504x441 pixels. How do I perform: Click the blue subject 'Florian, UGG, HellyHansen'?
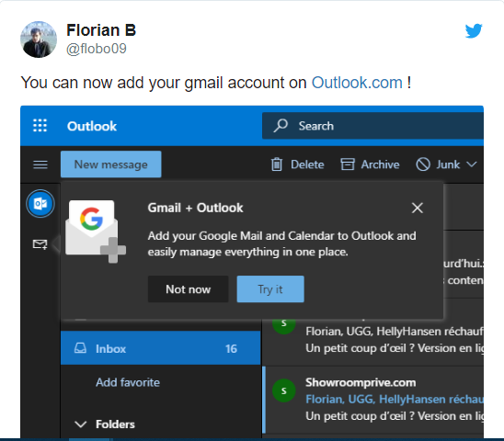[x=394, y=400]
